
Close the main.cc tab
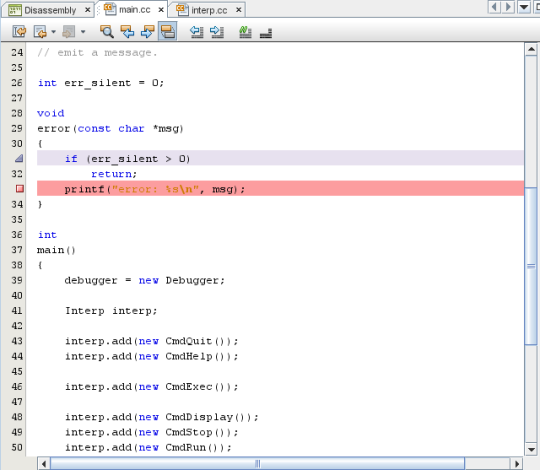tap(161, 10)
